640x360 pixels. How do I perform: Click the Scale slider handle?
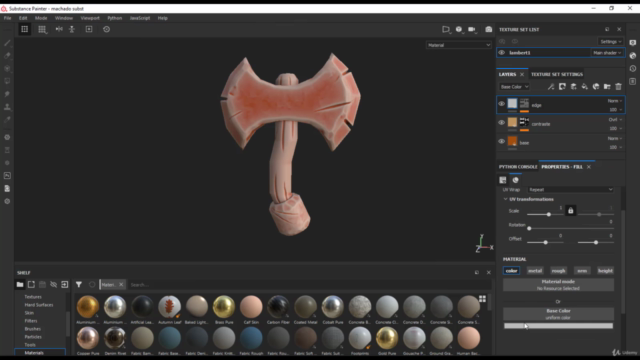(x=549, y=214)
